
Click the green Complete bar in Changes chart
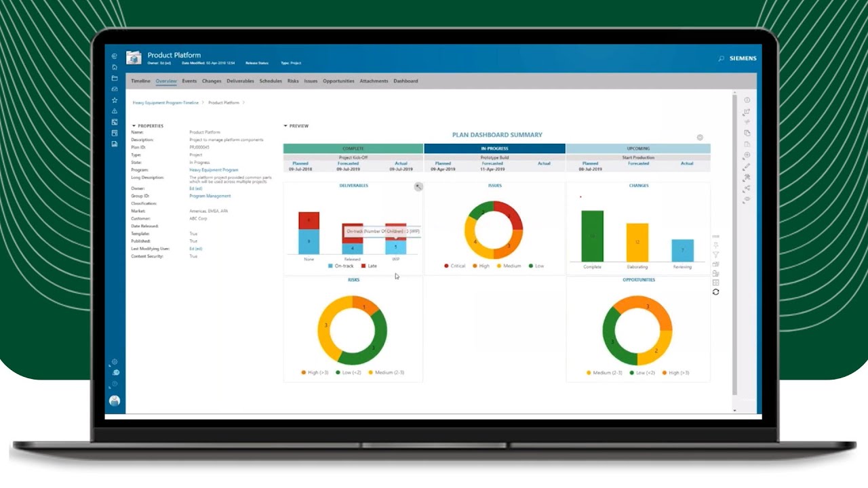(x=592, y=236)
